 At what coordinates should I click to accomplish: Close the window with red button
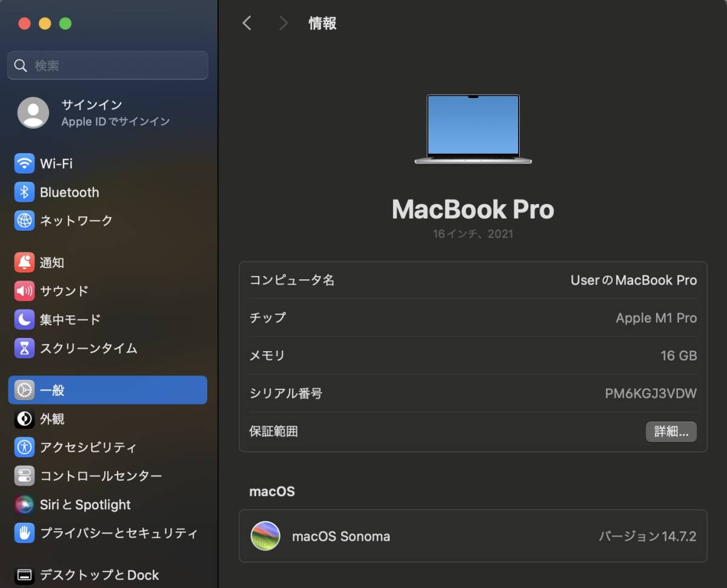pos(24,24)
